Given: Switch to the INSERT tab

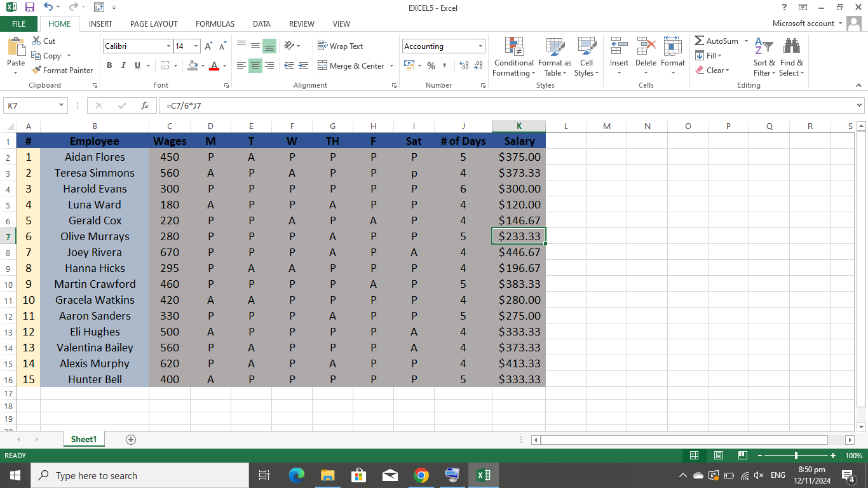Looking at the screenshot, I should pyautogui.click(x=100, y=24).
